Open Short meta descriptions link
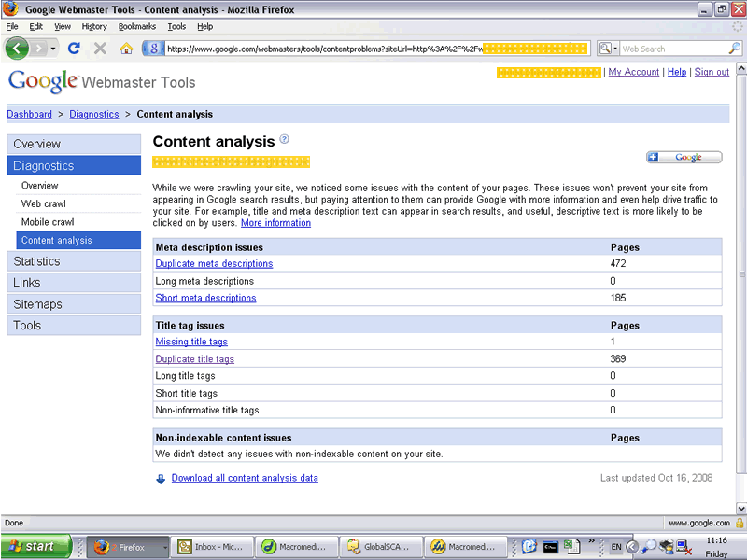This screenshot has height=560, width=747. tap(205, 298)
